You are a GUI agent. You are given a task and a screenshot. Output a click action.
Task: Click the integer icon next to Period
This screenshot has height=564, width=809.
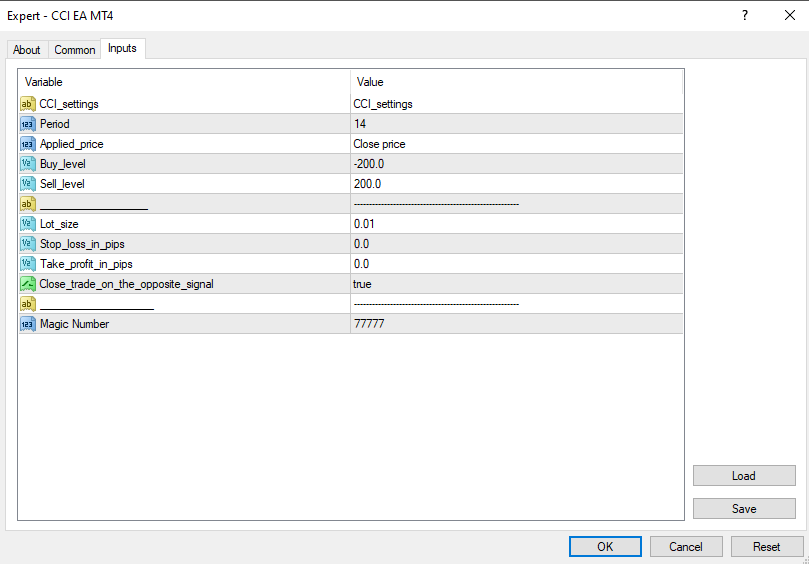click(28, 124)
